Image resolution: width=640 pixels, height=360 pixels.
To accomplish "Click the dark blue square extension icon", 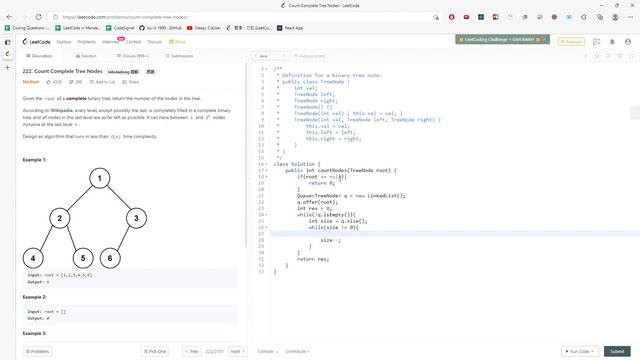I will coord(481,17).
